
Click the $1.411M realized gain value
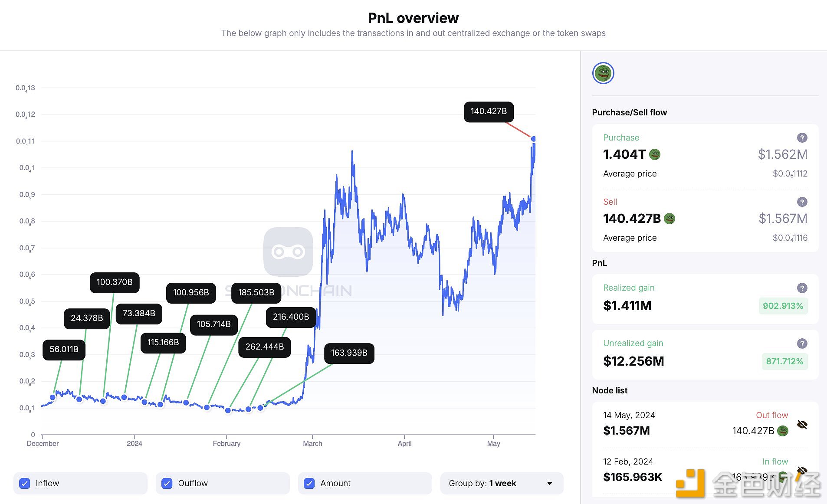[627, 306]
